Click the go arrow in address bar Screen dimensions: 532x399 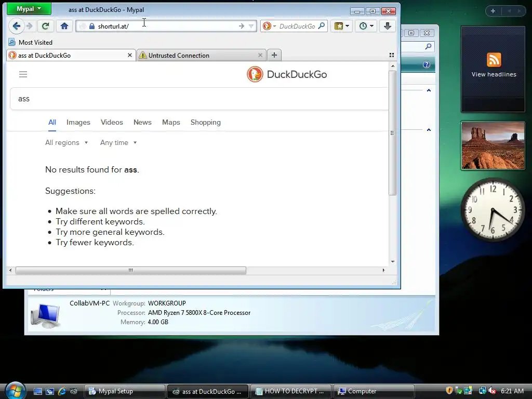[x=241, y=26]
